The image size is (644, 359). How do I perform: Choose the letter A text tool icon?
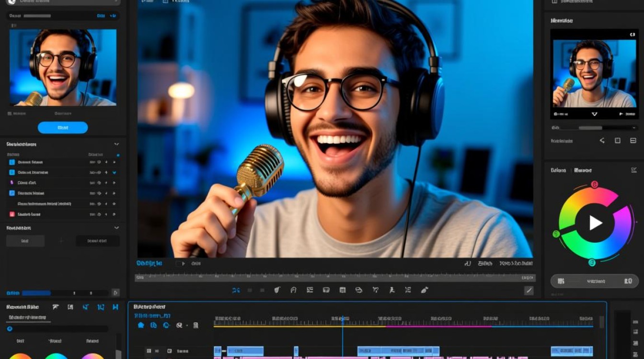point(293,290)
